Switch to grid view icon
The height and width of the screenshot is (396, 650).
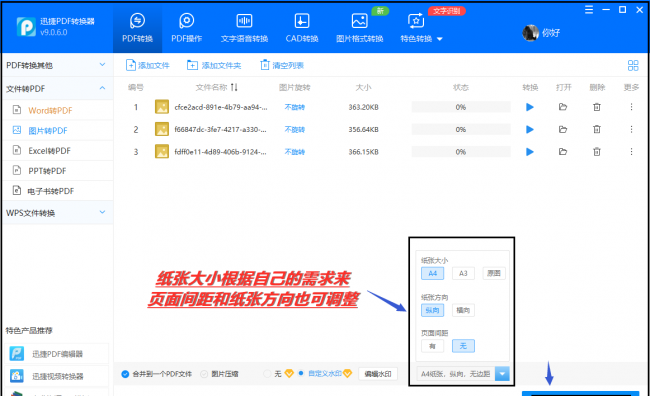[x=633, y=65]
